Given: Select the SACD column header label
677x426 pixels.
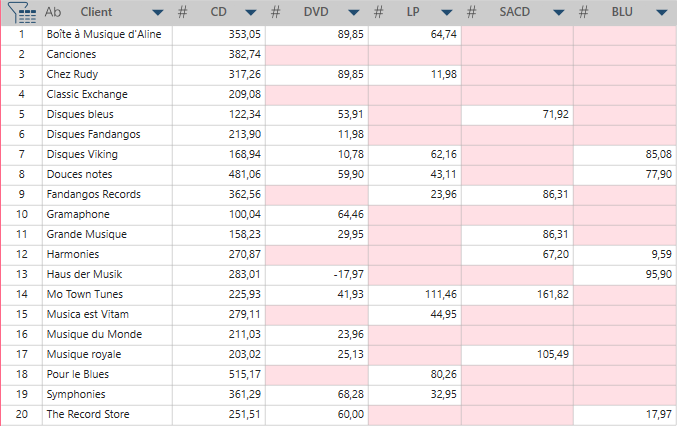Looking at the screenshot, I should click(517, 13).
